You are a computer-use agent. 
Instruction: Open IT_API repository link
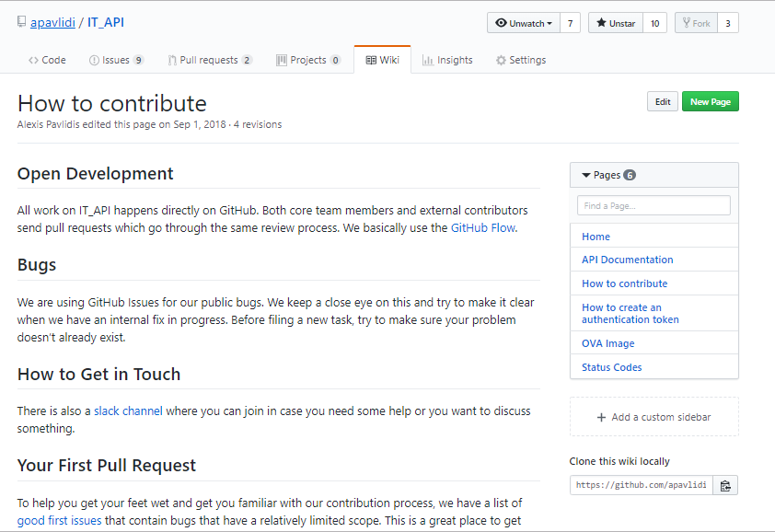tap(105, 23)
